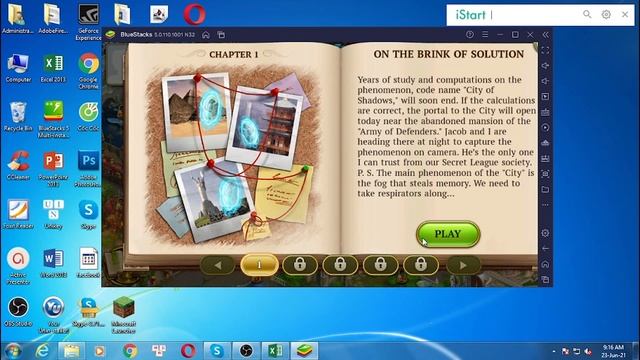Collapse the BlueStacks sidebar with double chevron
This screenshot has width=640, height=360.
pyautogui.click(x=545, y=35)
